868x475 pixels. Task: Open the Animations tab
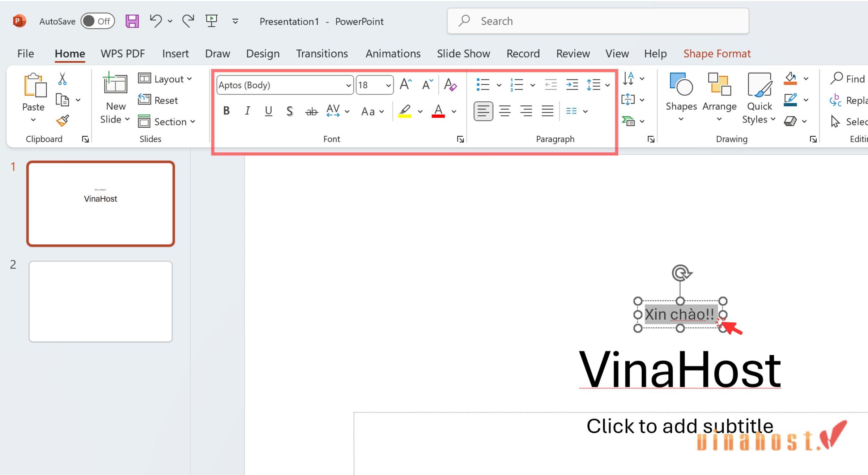[x=393, y=54]
